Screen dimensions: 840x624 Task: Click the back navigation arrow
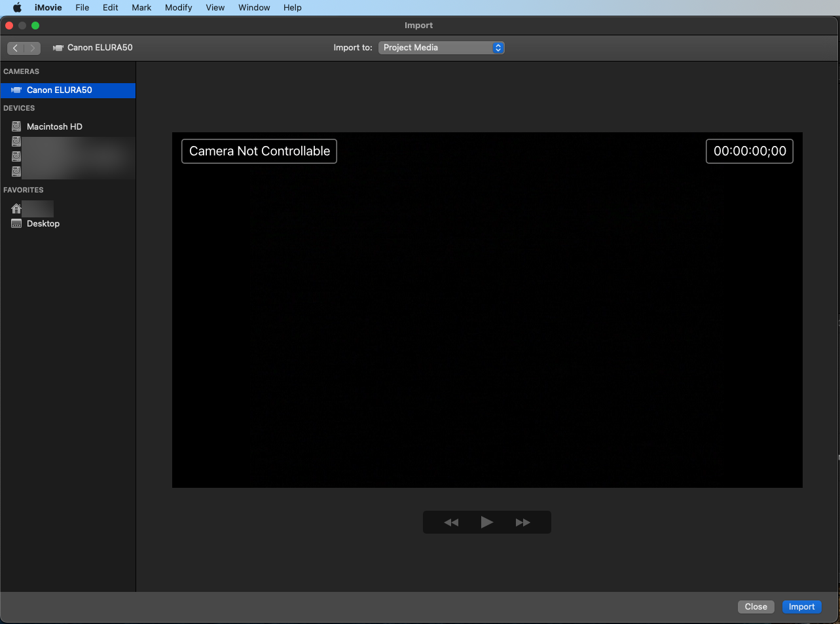point(16,48)
